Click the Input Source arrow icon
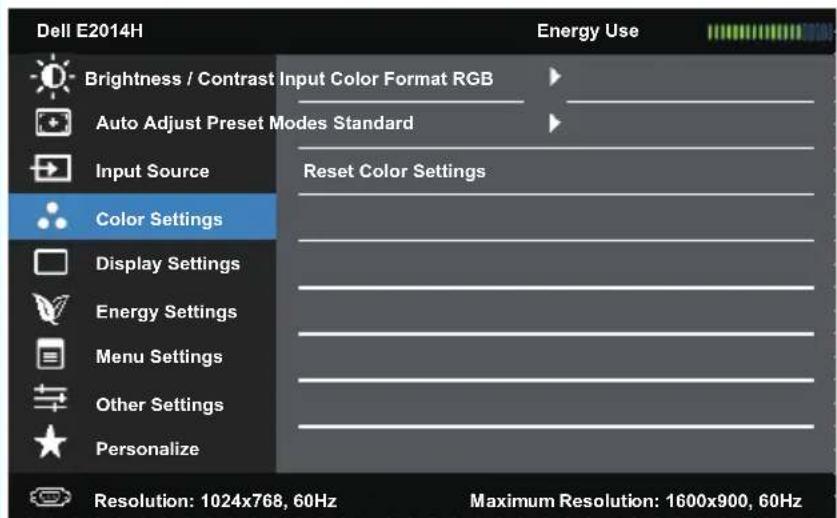 click(x=51, y=169)
